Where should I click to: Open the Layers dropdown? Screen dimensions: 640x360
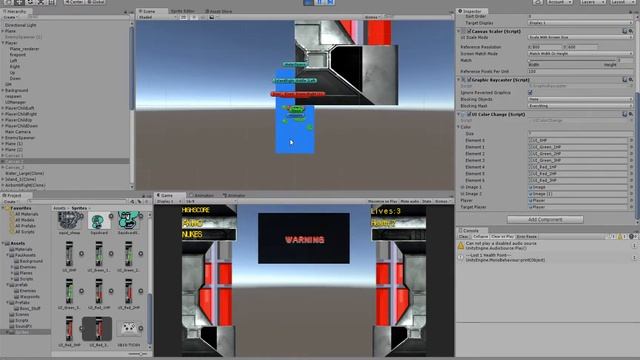(593, 2)
